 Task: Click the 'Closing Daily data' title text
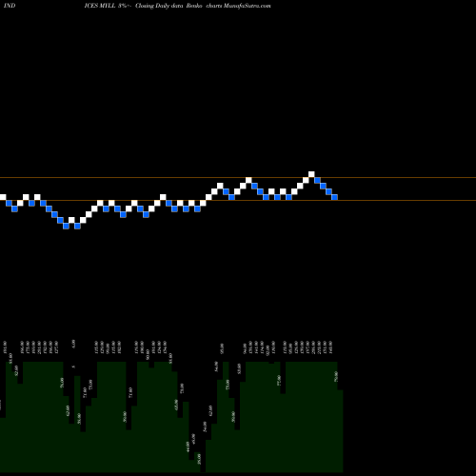[159, 6]
